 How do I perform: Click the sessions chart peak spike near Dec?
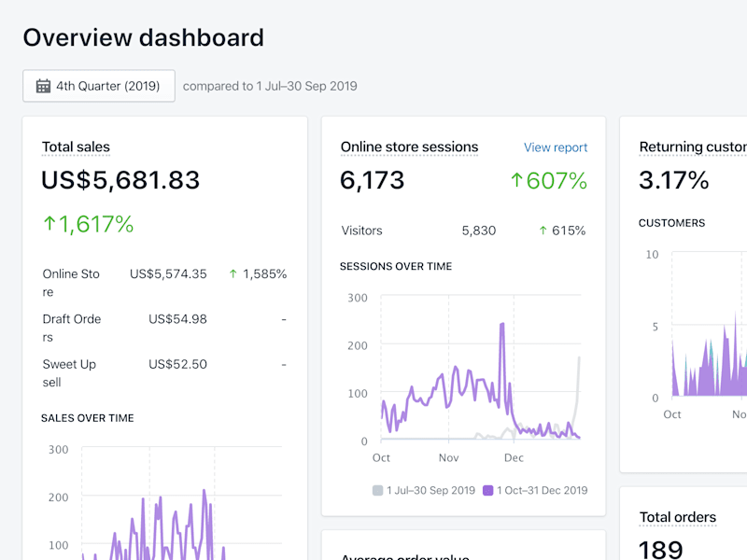(x=502, y=326)
